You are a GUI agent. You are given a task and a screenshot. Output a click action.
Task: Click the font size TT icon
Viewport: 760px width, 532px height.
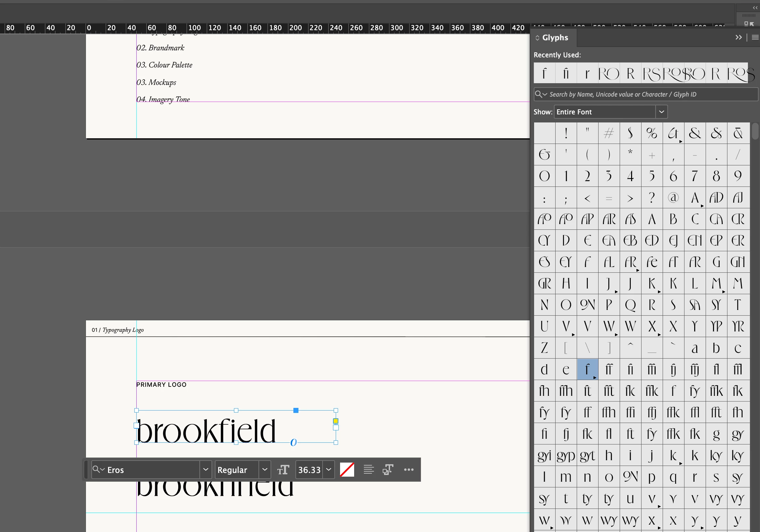(283, 470)
